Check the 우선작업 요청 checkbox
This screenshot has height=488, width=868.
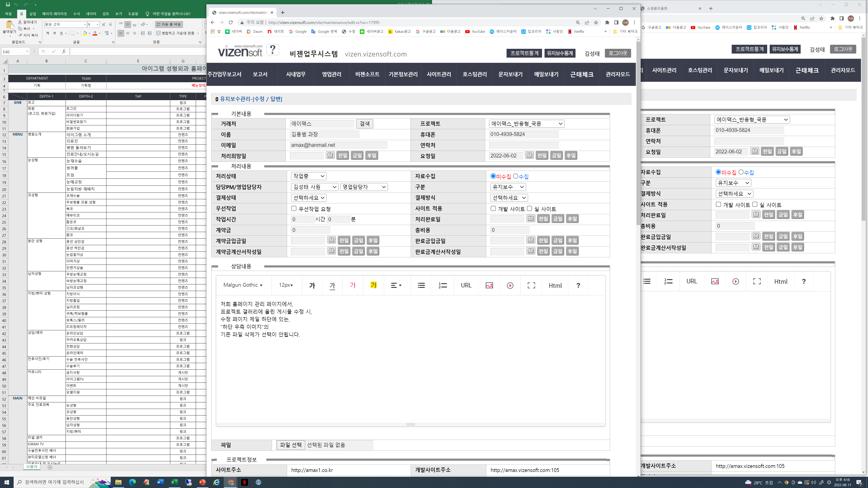[x=294, y=209]
